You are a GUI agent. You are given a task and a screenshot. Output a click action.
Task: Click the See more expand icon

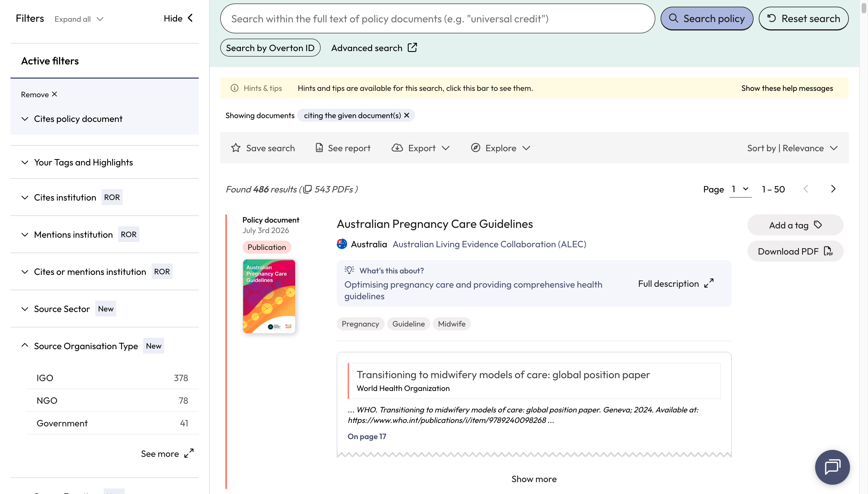coord(189,453)
